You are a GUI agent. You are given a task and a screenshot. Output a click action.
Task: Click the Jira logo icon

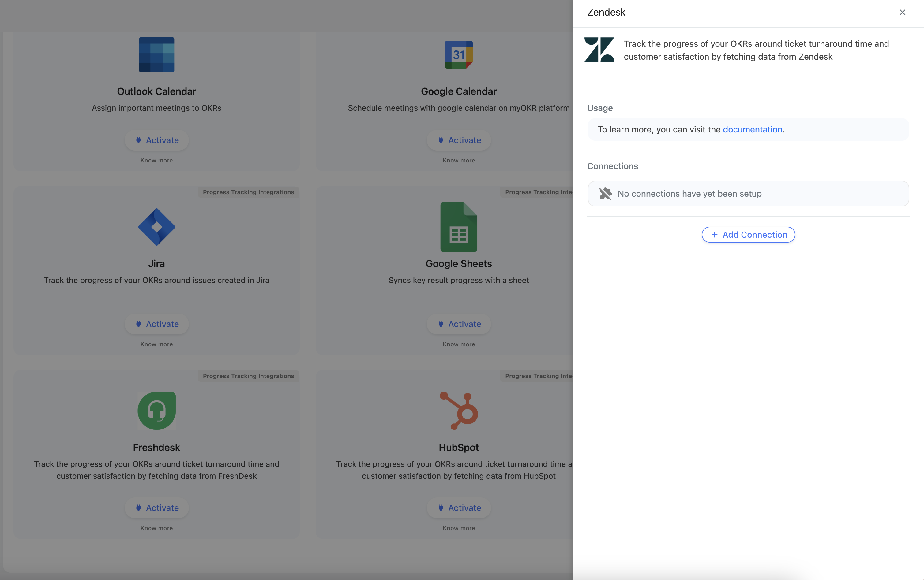156,227
